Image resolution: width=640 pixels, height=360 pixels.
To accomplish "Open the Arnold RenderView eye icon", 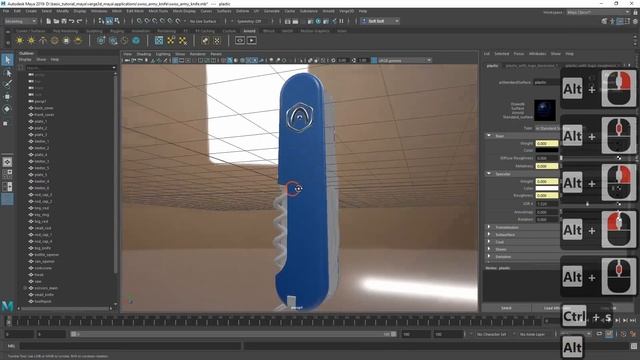I will point(240,40).
